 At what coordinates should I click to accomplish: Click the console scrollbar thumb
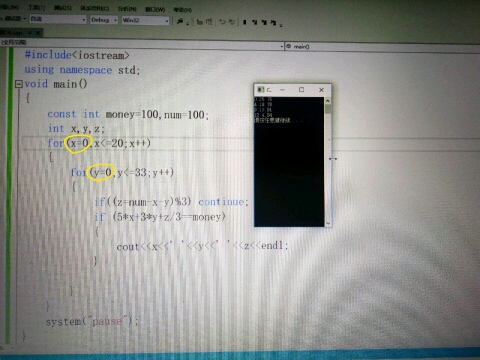pyautogui.click(x=328, y=109)
